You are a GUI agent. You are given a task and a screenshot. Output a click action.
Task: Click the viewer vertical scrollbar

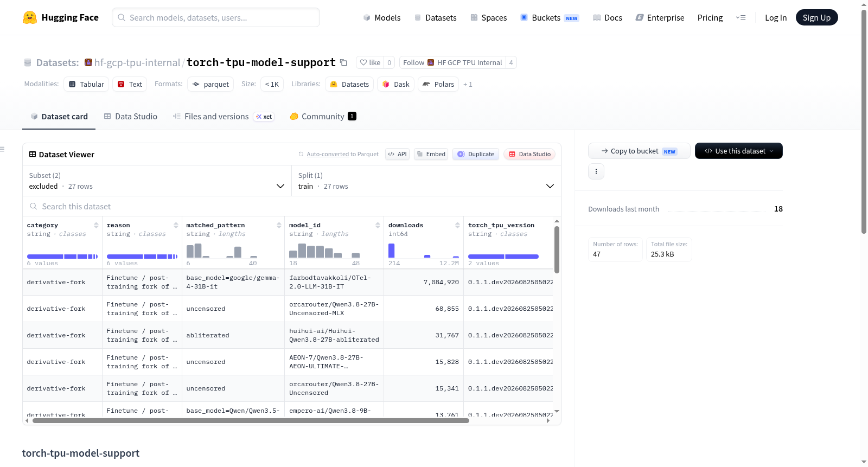click(x=557, y=250)
